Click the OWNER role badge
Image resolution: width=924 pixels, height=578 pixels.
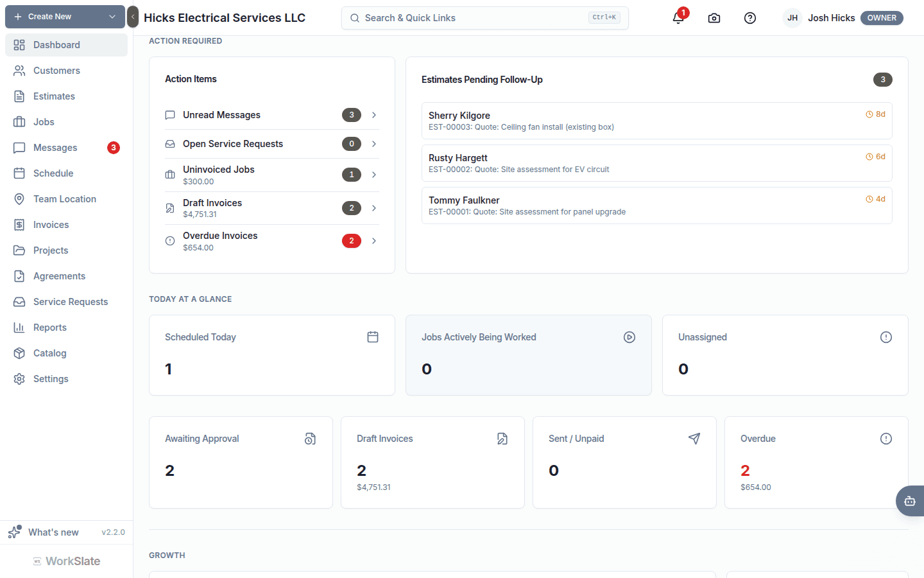click(x=882, y=18)
